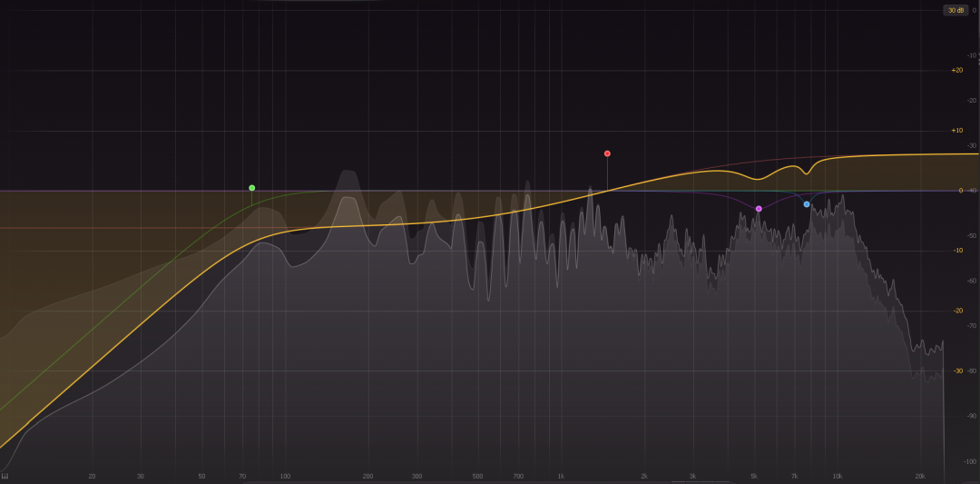Click the 100 Hz frequency axis label
980x484 pixels.
click(285, 477)
